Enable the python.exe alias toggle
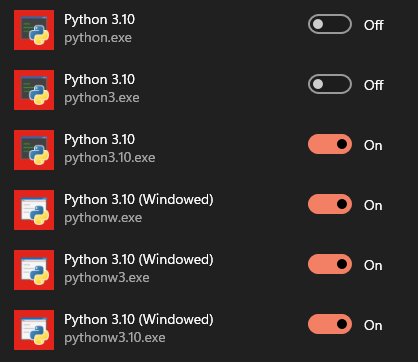This screenshot has height=362, width=418. (330, 24)
